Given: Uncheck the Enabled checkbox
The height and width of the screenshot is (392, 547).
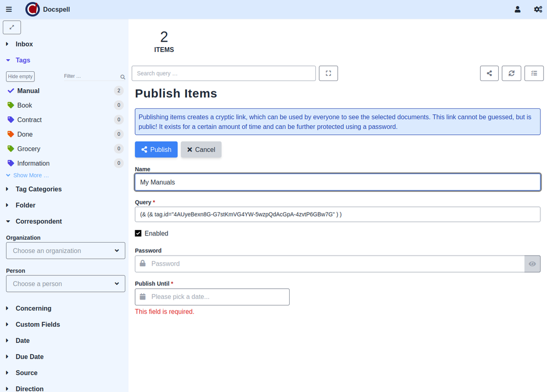Looking at the screenshot, I should click(x=139, y=234).
